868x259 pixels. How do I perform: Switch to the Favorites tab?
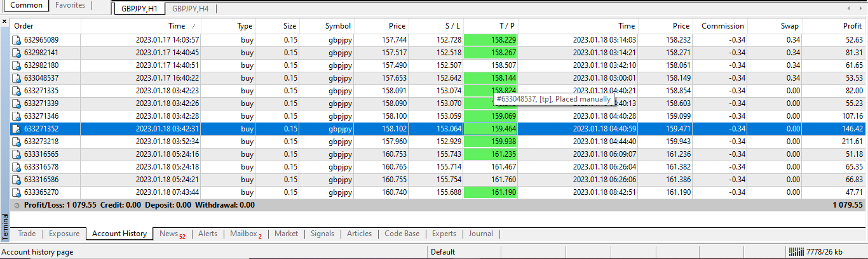(x=70, y=5)
